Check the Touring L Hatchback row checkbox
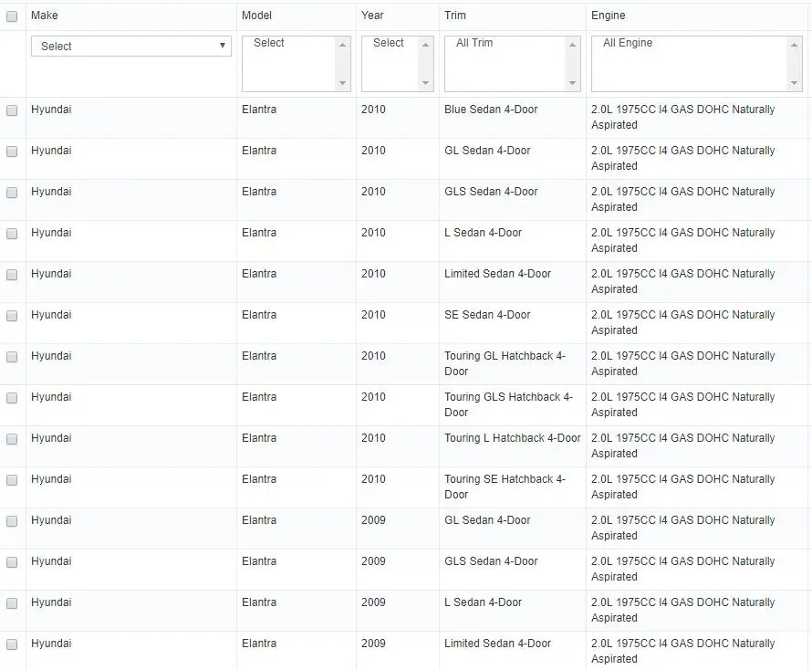The image size is (812, 670). [x=11, y=439]
